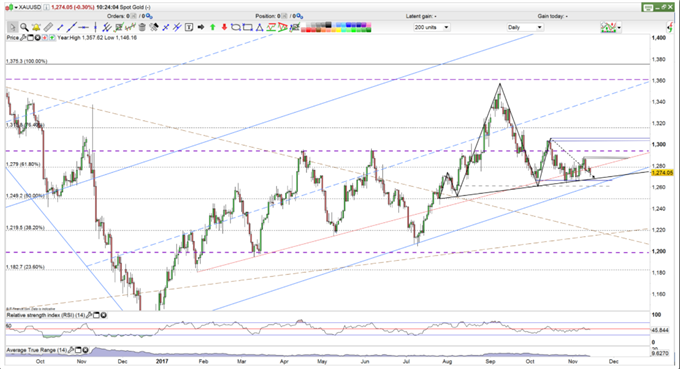The height and width of the screenshot is (369, 680).
Task: Click the green keyboard icon in title bar
Action: [648, 7]
